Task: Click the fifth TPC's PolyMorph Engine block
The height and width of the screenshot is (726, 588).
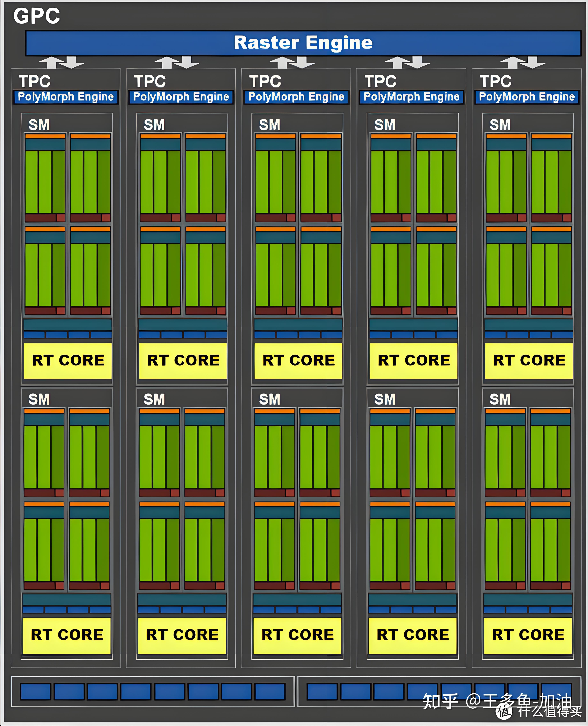Action: [x=527, y=97]
